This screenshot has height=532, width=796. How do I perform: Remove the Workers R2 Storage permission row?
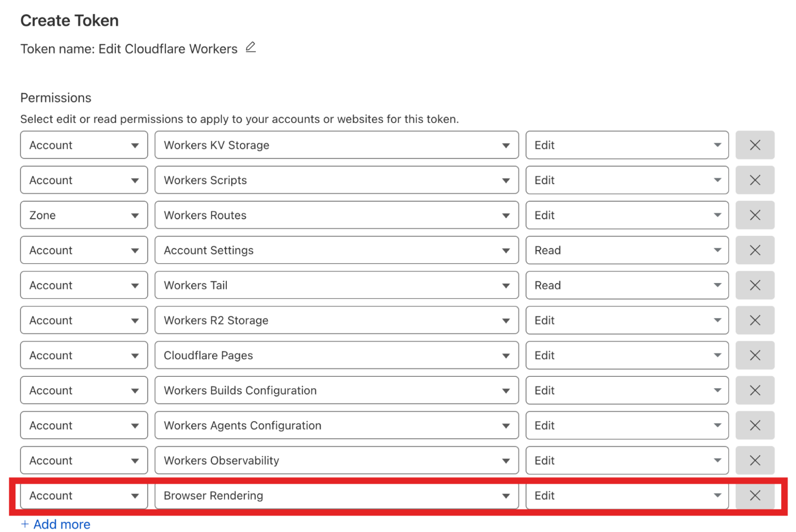tap(754, 321)
